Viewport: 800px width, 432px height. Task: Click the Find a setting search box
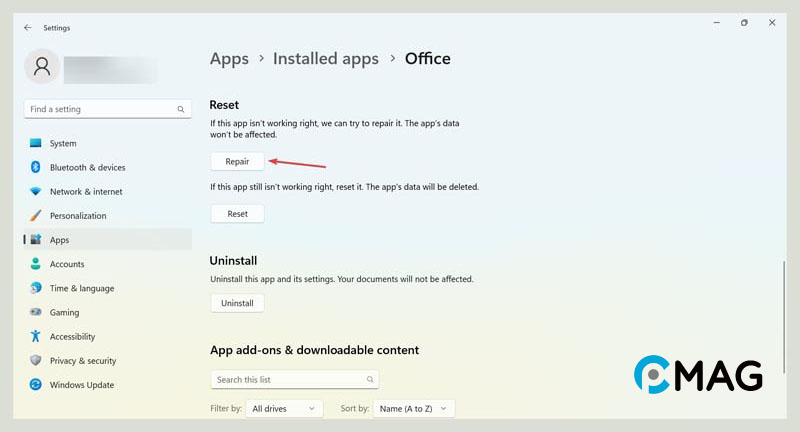[100, 109]
